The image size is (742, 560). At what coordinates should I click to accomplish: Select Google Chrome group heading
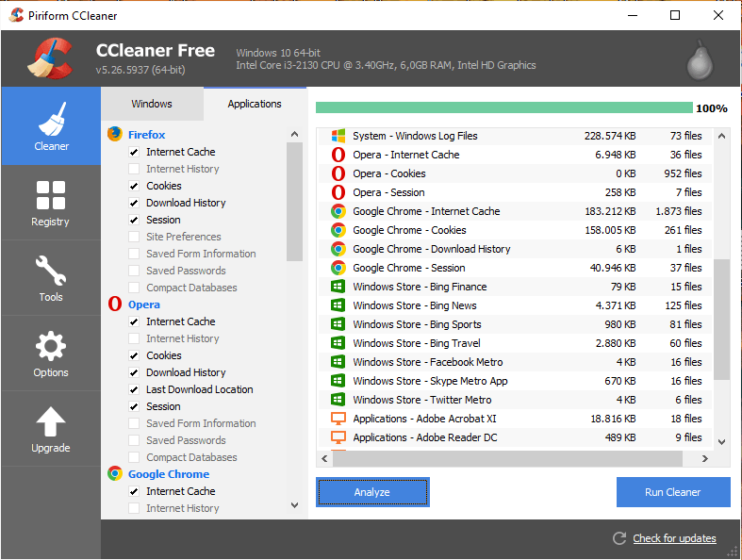[x=169, y=474]
